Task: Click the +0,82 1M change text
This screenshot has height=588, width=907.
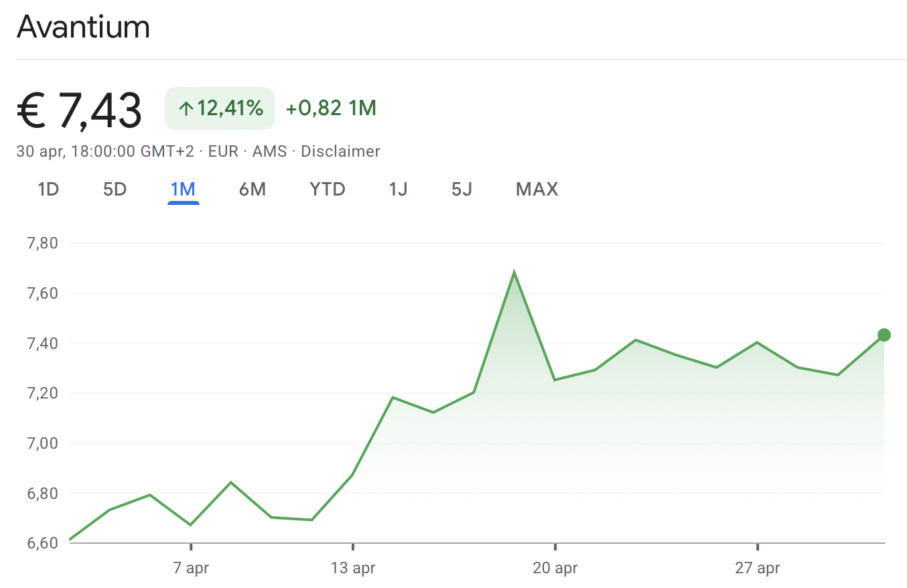Action: click(x=331, y=108)
